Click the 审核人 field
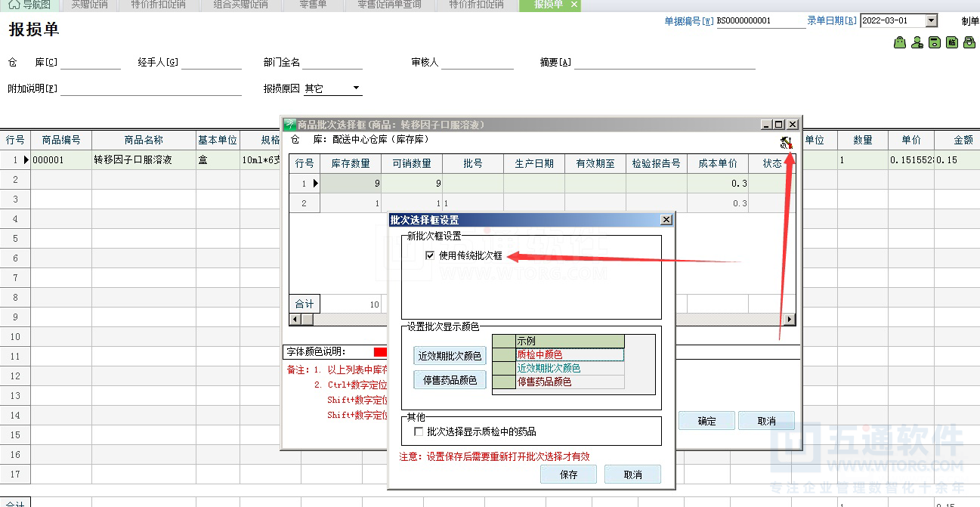The image size is (980, 507). point(478,62)
